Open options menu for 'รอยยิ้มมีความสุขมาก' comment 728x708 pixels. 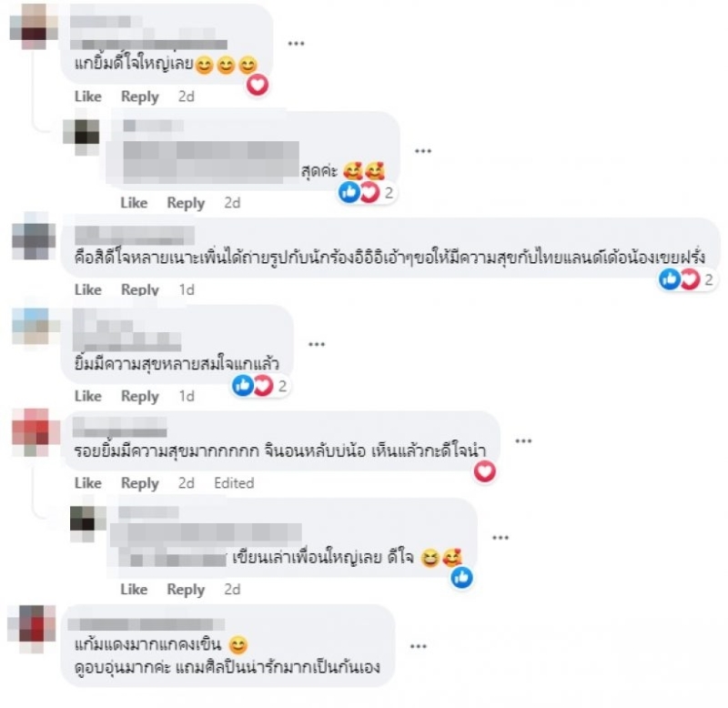523,441
